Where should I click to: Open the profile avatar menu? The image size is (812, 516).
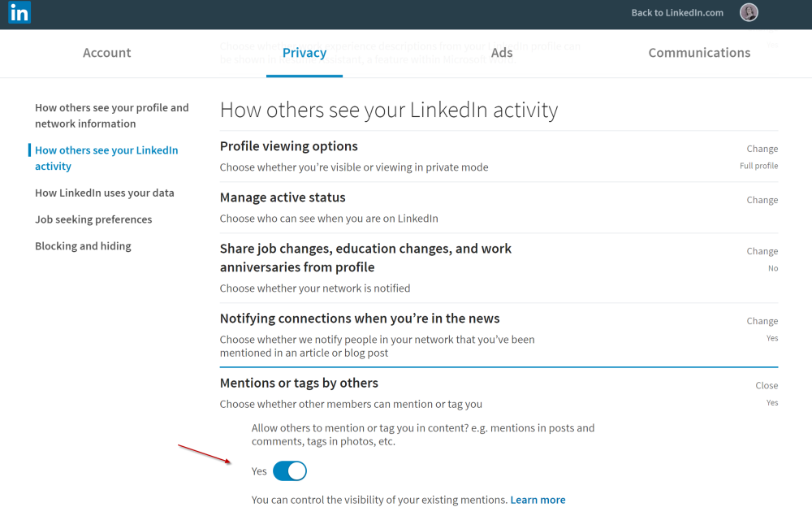coord(749,12)
